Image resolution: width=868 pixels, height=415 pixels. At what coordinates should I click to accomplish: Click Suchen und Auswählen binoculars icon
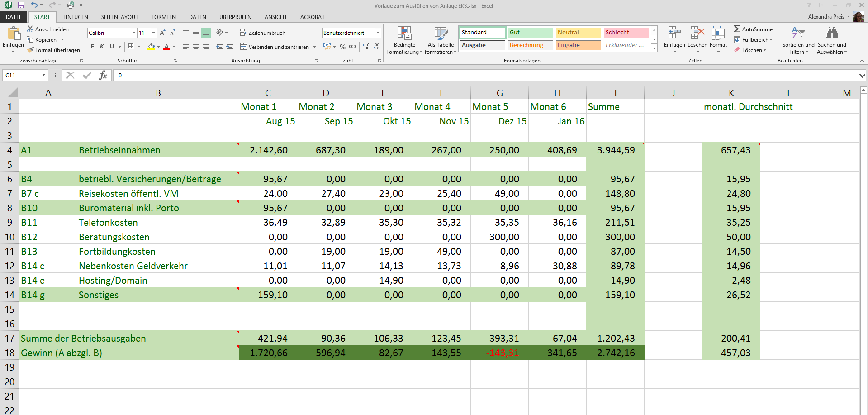[831, 40]
